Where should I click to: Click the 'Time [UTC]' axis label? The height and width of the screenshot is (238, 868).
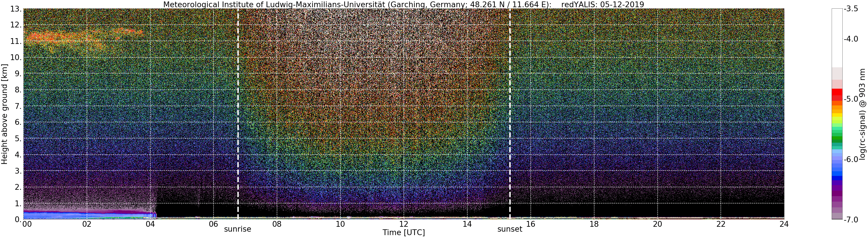click(404, 233)
